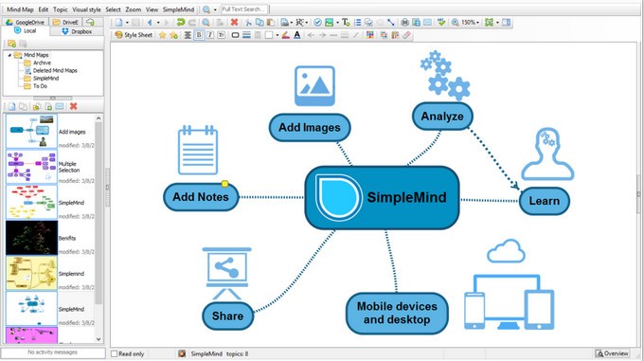Click the white fill color swatch
The height and width of the screenshot is (361, 644).
click(x=269, y=35)
